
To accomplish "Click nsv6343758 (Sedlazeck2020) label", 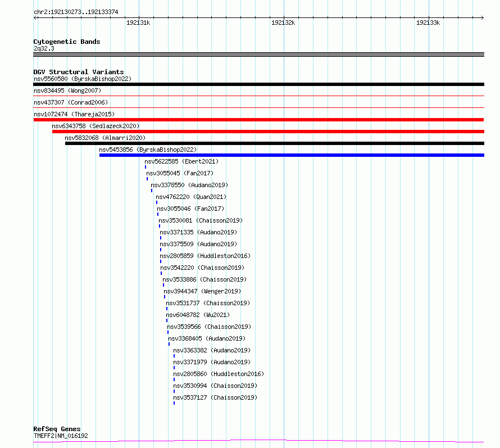I will pos(96,126).
